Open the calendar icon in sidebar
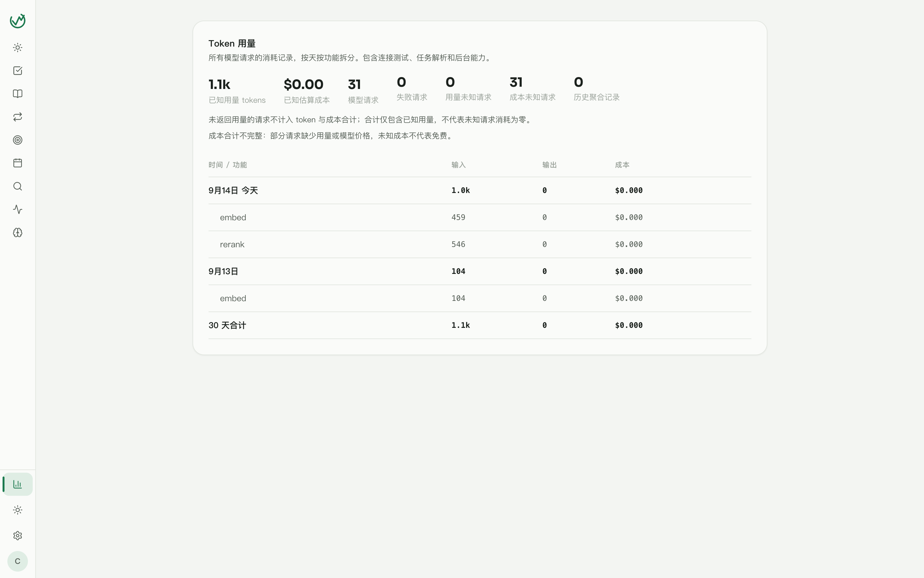 (18, 163)
